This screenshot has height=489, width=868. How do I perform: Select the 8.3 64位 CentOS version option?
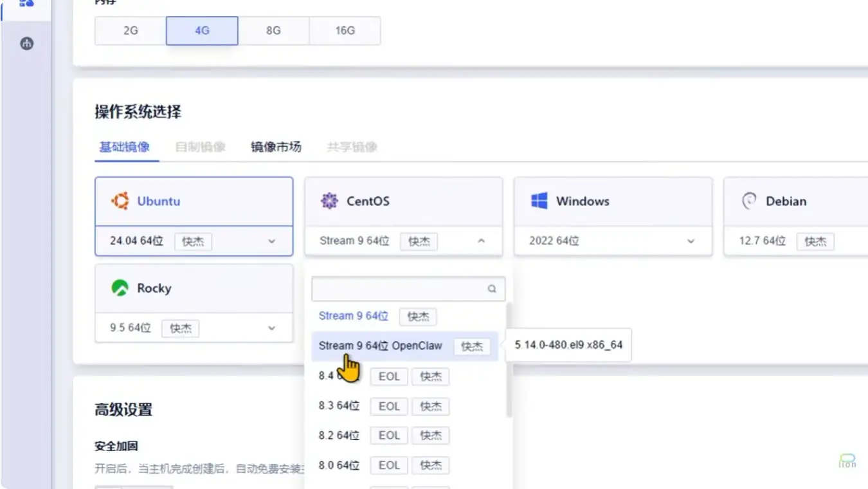pos(339,406)
